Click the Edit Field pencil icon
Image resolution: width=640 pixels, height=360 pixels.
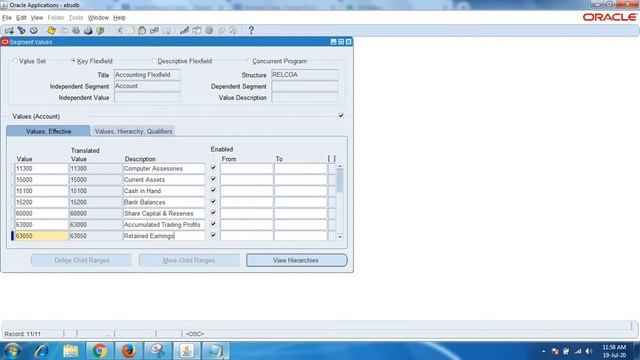(184, 31)
